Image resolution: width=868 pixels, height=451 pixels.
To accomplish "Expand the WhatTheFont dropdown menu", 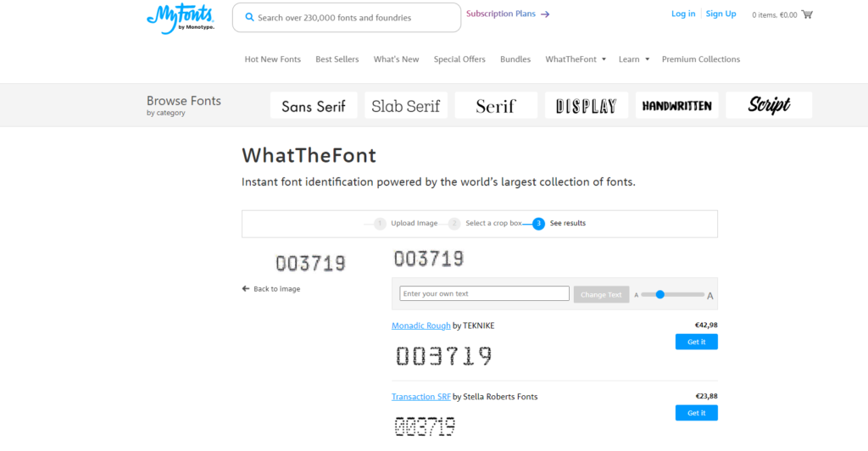I will [604, 59].
